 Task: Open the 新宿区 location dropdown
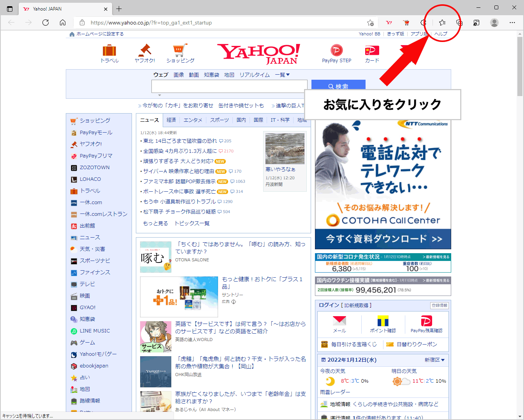[x=434, y=360]
